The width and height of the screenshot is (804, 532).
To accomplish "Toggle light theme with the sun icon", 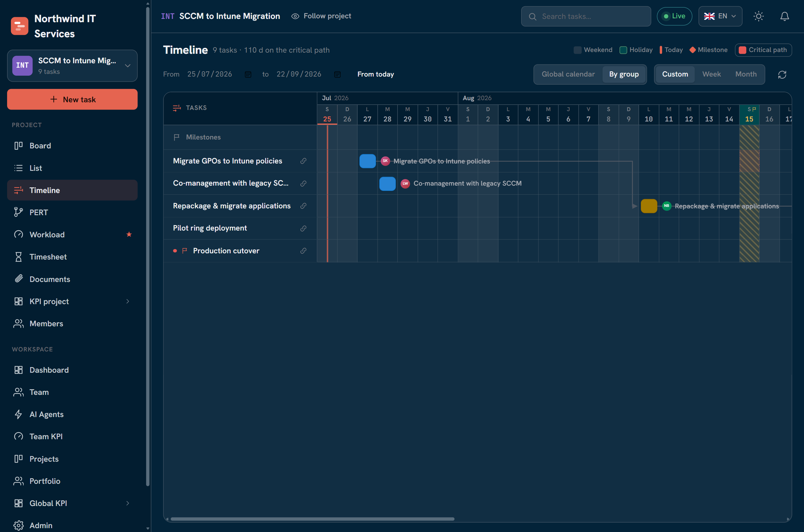I will point(758,16).
